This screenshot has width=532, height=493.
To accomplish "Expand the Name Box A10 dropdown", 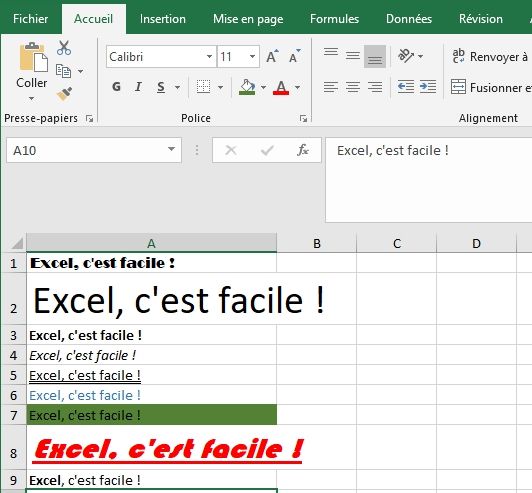I will [x=171, y=149].
